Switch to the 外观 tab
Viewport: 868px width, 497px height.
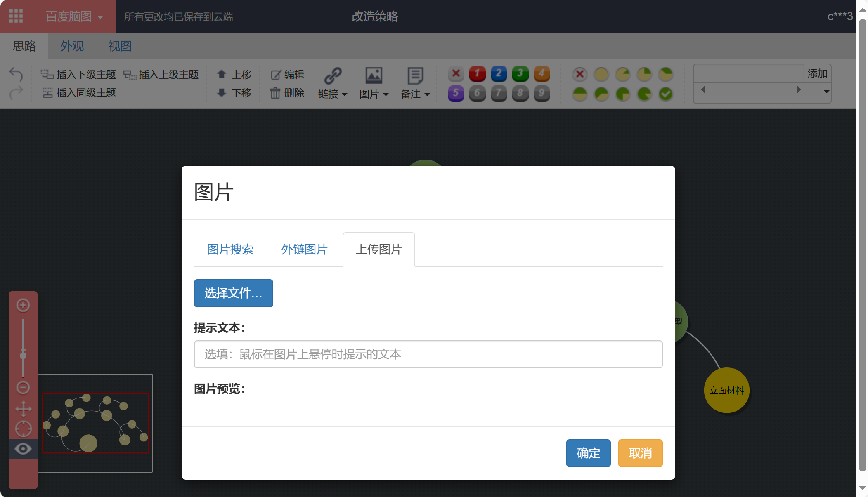tap(72, 46)
